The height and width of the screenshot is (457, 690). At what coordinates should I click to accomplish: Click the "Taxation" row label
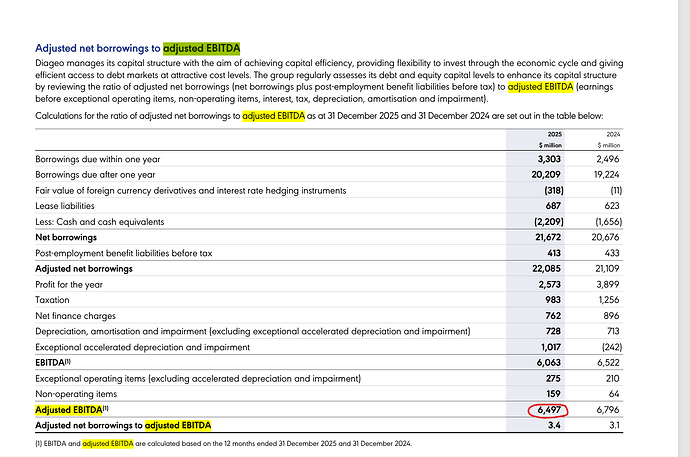(x=55, y=300)
